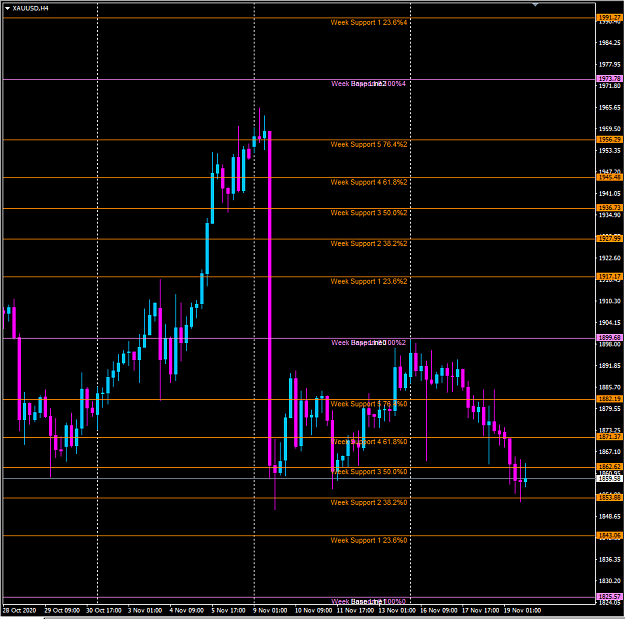Click the 1941.05 price scale value
Image resolution: width=625 pixels, height=619 pixels.
[610, 194]
